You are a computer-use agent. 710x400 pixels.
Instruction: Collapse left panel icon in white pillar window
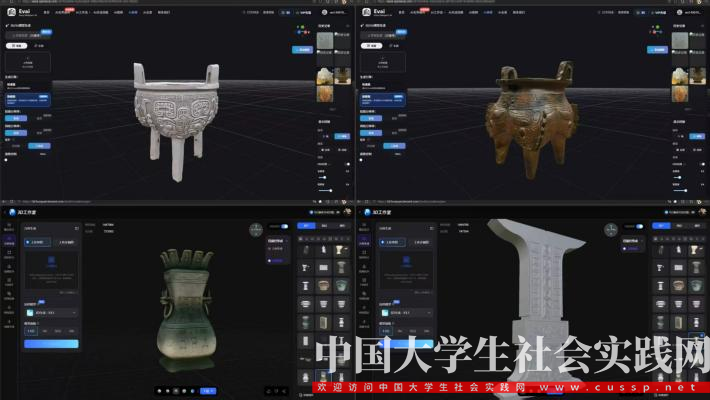431,228
